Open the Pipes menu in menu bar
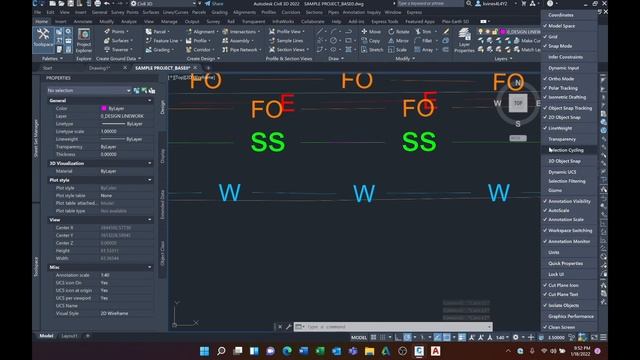The image size is (640, 360). pos(333,12)
